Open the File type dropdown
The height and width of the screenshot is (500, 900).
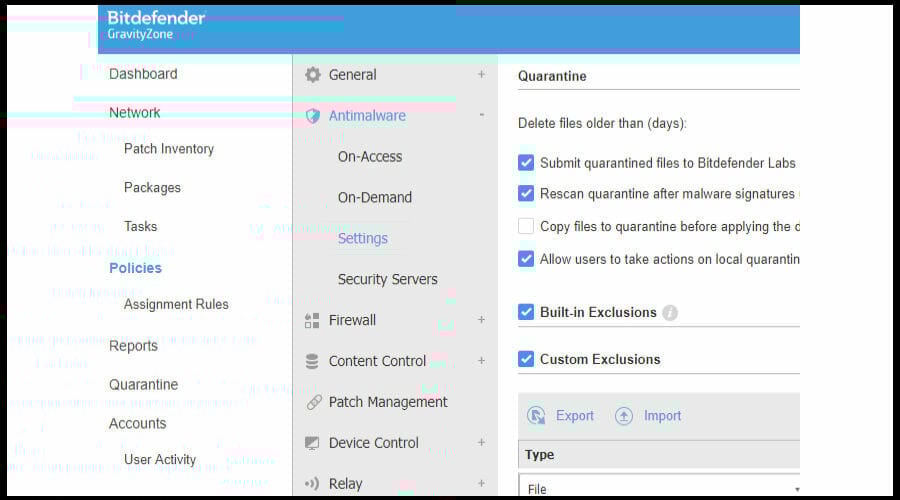[660, 486]
